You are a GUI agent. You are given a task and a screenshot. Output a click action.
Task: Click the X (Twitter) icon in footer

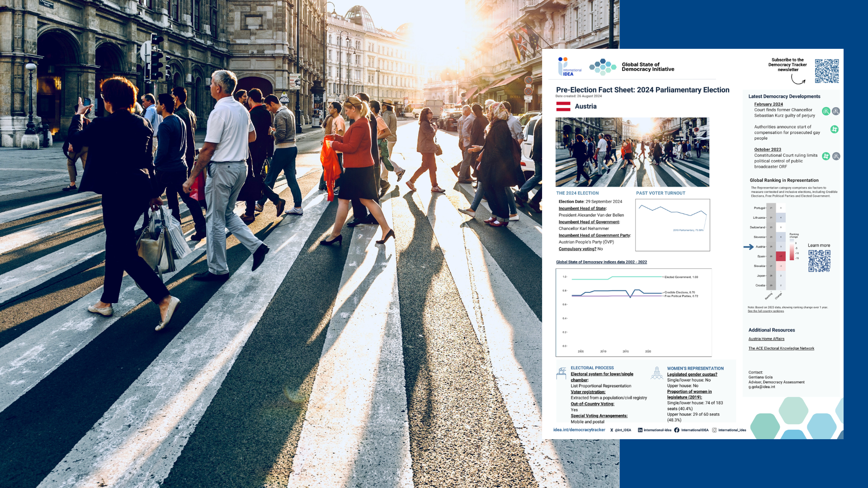point(612,430)
